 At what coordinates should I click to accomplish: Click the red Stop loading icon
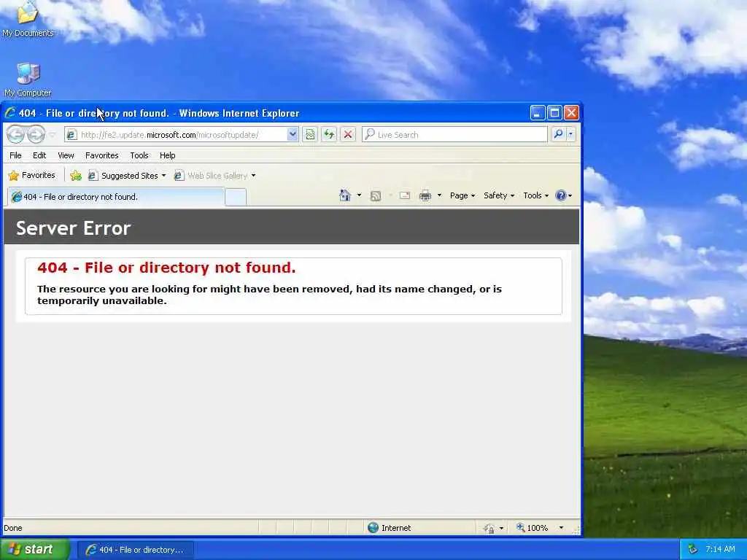click(348, 135)
